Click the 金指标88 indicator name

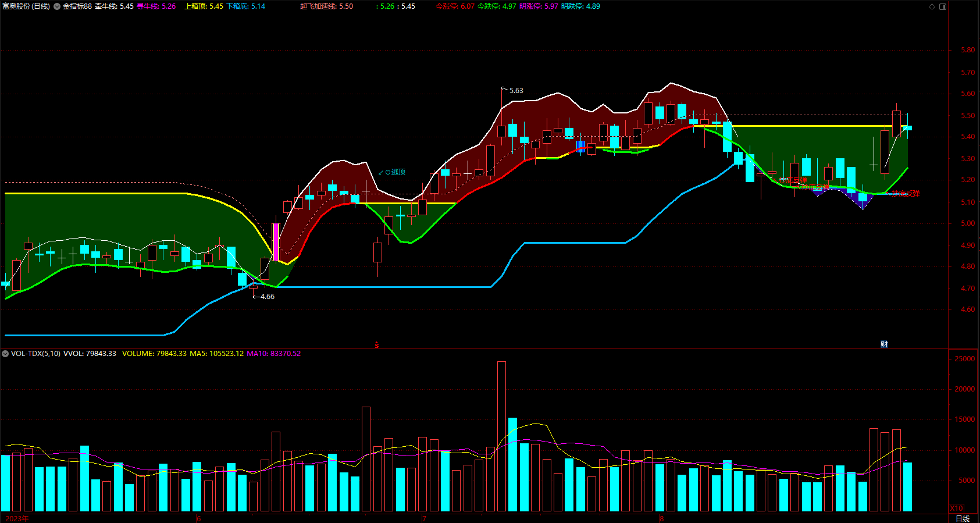point(77,6)
